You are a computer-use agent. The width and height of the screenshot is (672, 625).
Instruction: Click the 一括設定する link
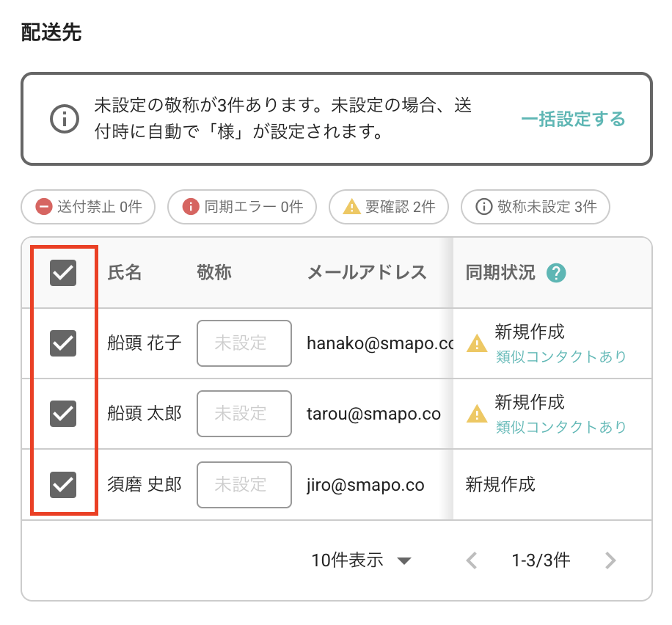click(x=573, y=119)
